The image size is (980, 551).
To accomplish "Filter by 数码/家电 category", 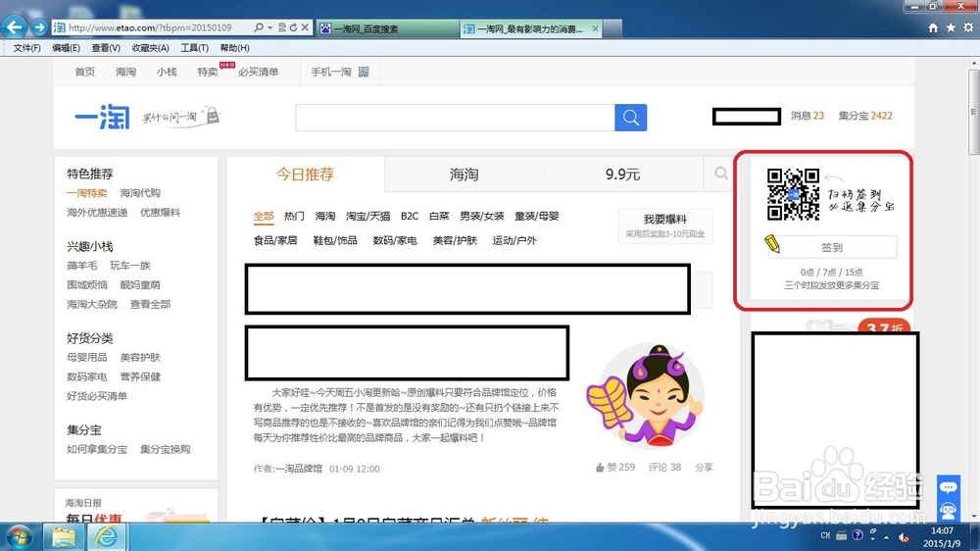I will [x=394, y=240].
